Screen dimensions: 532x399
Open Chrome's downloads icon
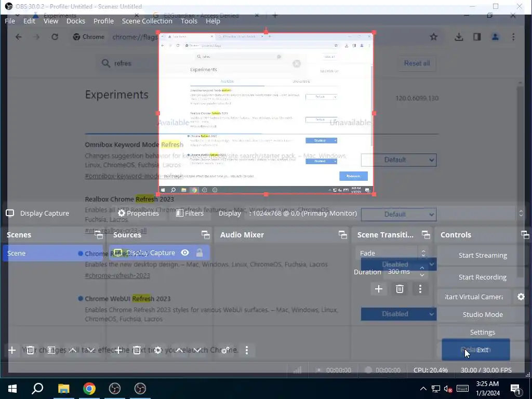(459, 37)
